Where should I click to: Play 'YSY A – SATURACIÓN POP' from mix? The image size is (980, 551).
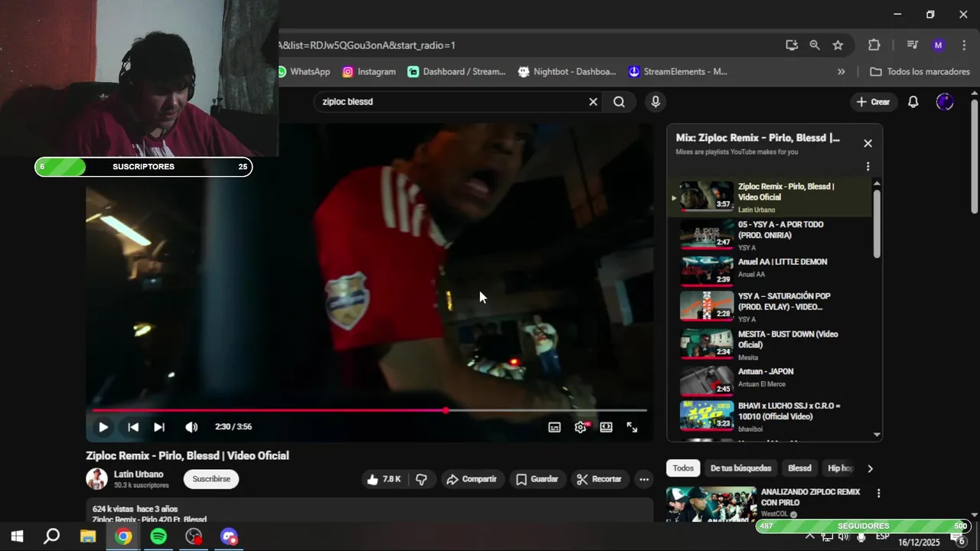[769, 307]
